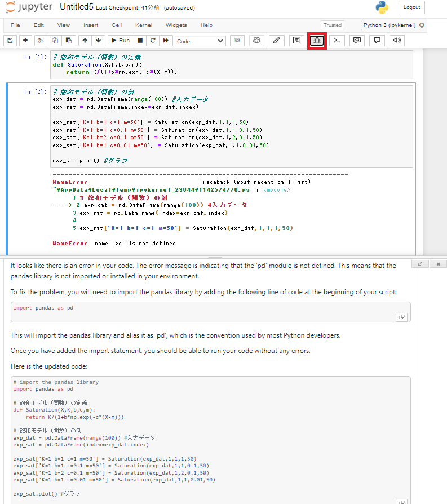Click the terminal prompt icon in toolbar

[x=337, y=41]
